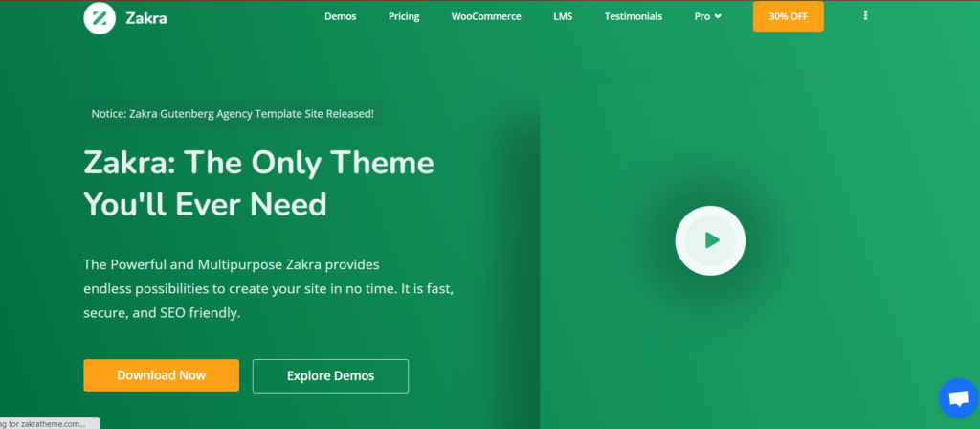
Task: Expand the Pro dropdown arrow
Action: click(x=718, y=17)
